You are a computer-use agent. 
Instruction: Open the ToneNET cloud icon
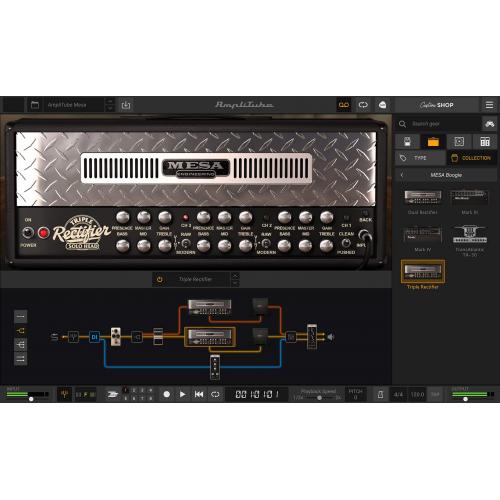tap(382, 105)
